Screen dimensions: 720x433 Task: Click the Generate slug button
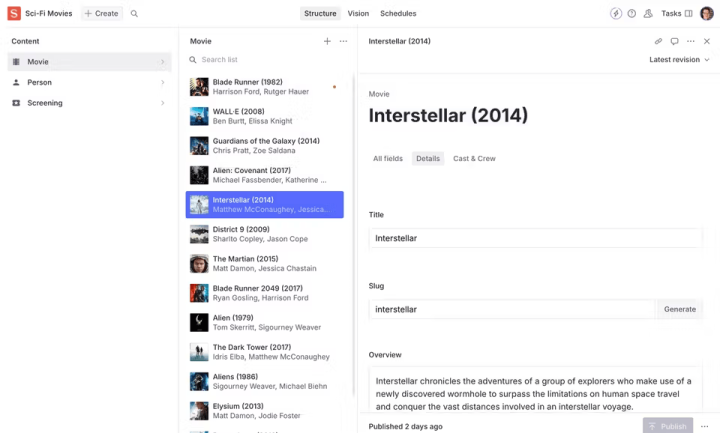point(680,309)
